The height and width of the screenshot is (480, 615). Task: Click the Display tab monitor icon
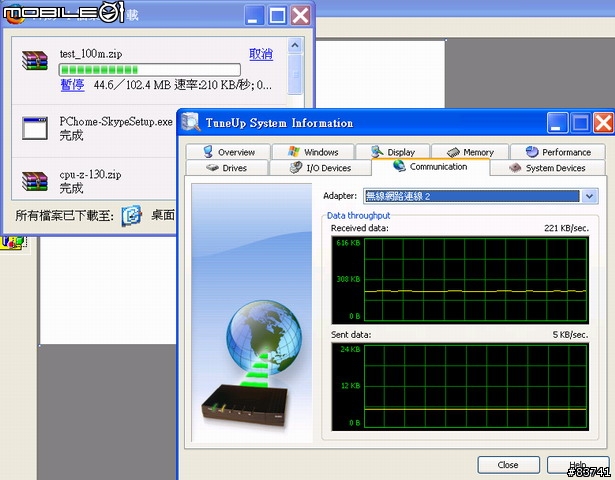377,151
